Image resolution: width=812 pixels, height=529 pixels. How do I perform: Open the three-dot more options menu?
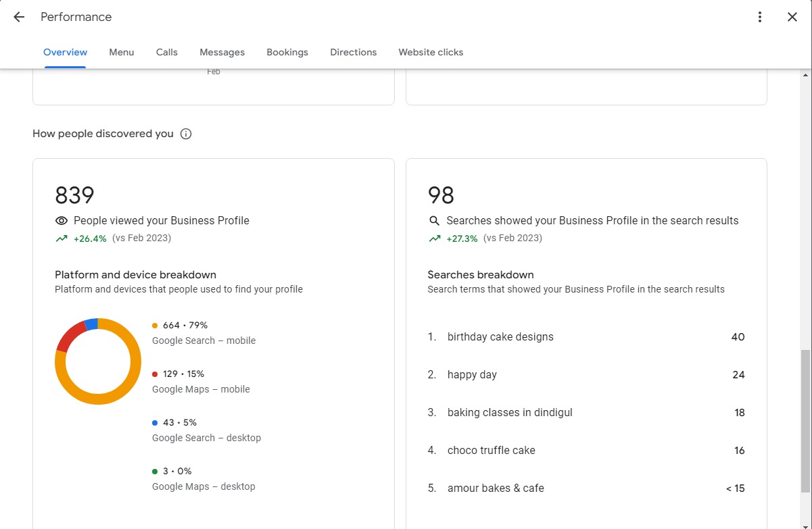tap(760, 17)
